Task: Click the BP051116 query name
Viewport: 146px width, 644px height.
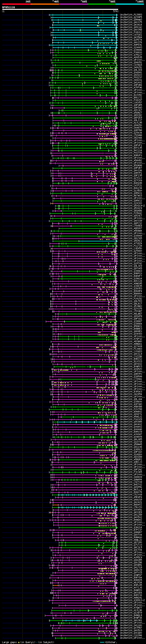Action: click(x=8, y=7)
